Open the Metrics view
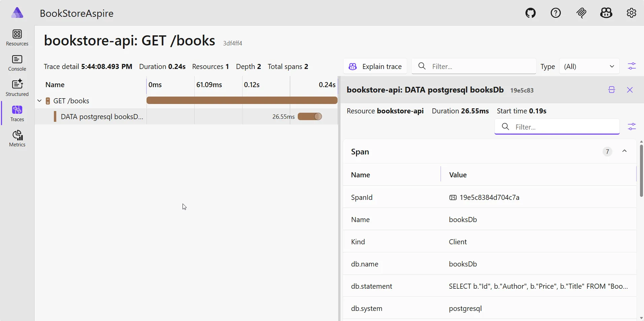 click(x=17, y=138)
